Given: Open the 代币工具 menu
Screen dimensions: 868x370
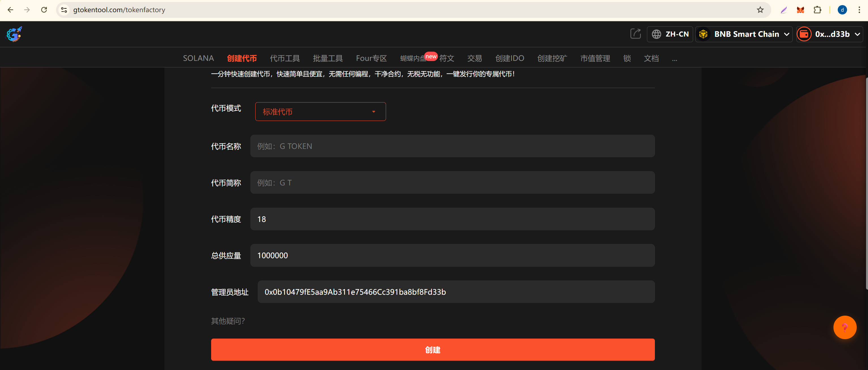Looking at the screenshot, I should pyautogui.click(x=285, y=58).
